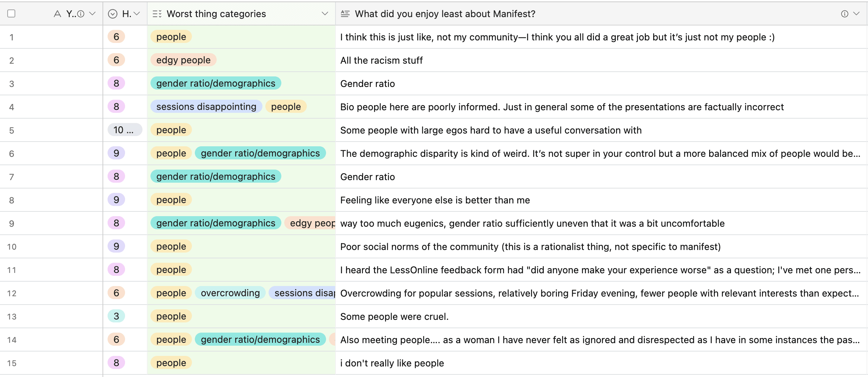Open the Manifest question column chevron menu
This screenshot has width=868, height=377.
[x=856, y=14]
